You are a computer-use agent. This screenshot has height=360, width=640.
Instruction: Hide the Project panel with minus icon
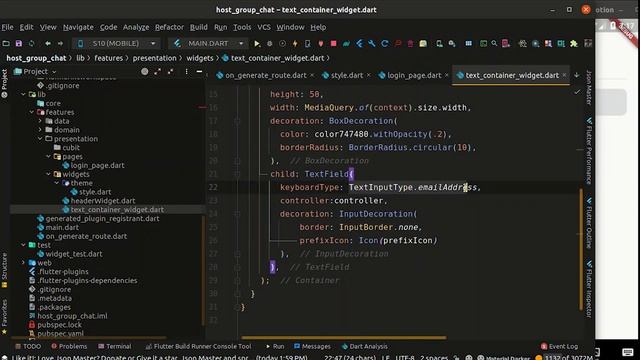click(x=199, y=71)
